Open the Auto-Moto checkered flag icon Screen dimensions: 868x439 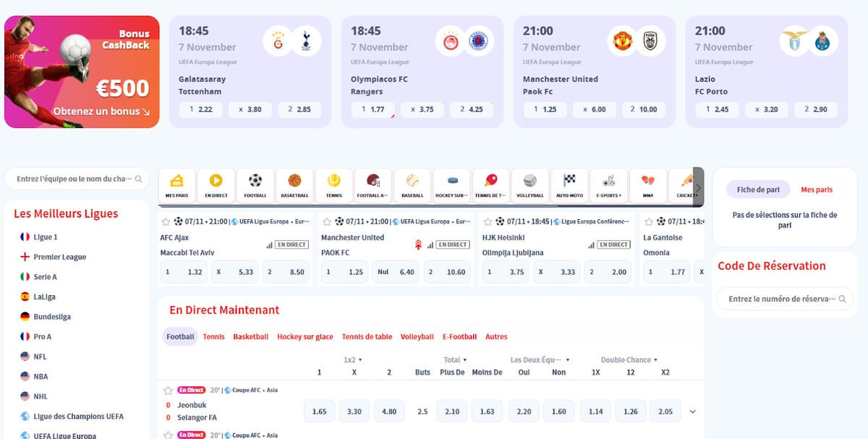pyautogui.click(x=569, y=182)
